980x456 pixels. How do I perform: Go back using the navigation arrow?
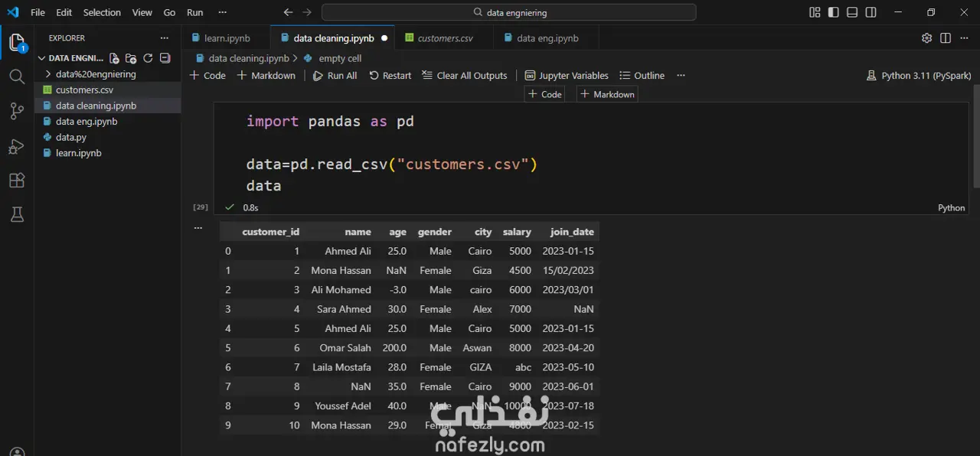pyautogui.click(x=288, y=12)
